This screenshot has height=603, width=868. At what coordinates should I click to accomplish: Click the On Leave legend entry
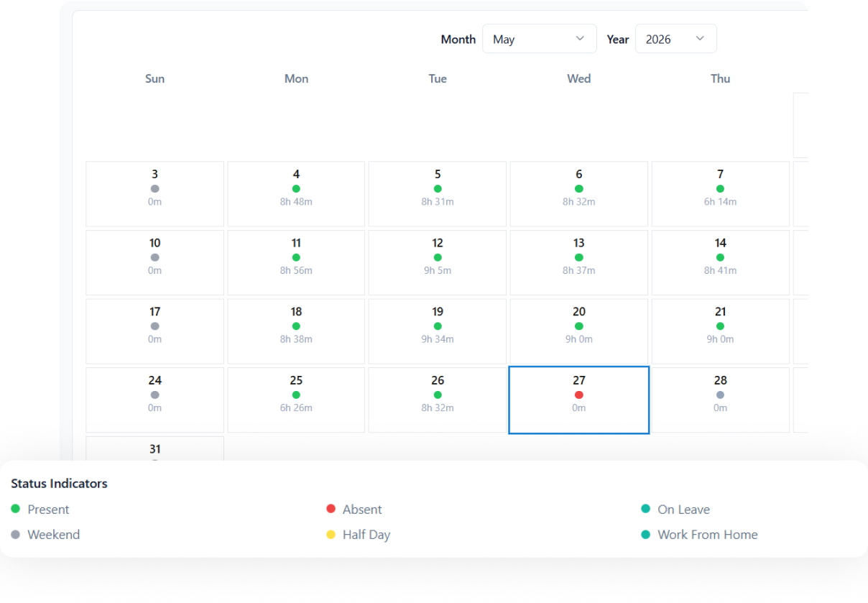pyautogui.click(x=675, y=509)
